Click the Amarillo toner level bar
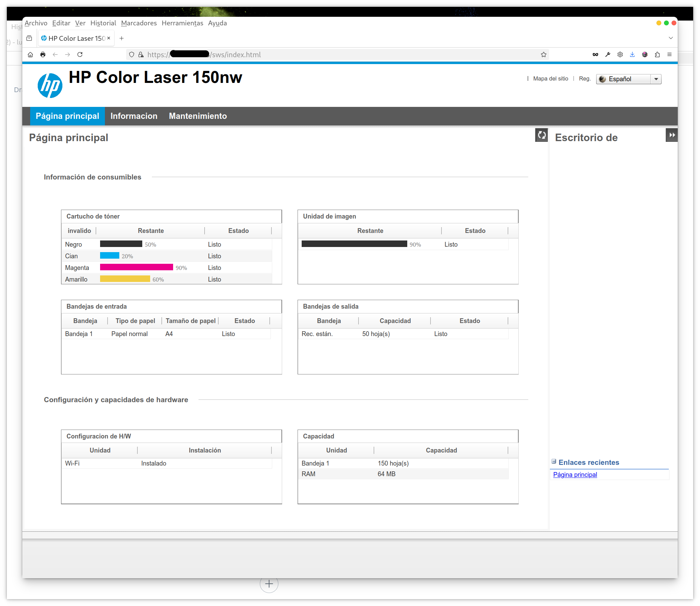700x606 pixels. tap(125, 279)
